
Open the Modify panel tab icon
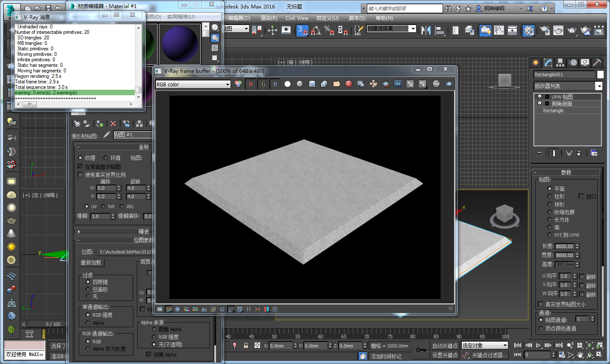click(548, 63)
